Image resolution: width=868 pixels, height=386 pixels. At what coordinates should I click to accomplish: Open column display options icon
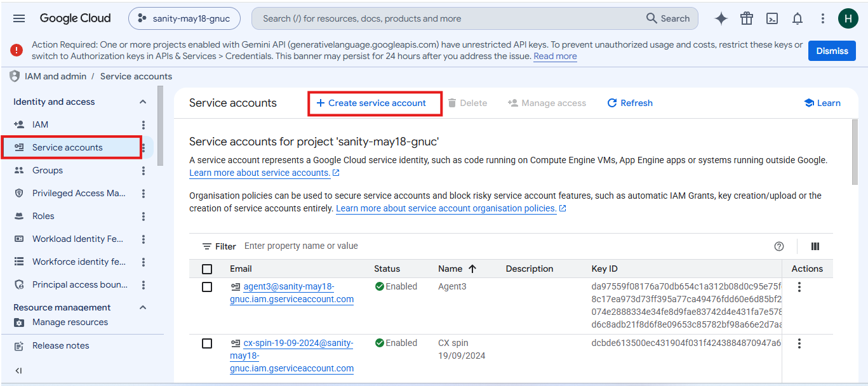click(815, 246)
